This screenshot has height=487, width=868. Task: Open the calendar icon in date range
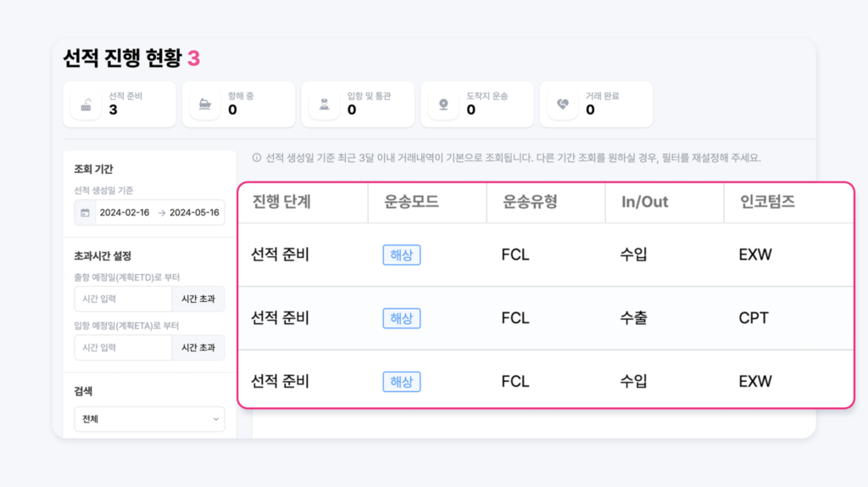[x=86, y=213]
